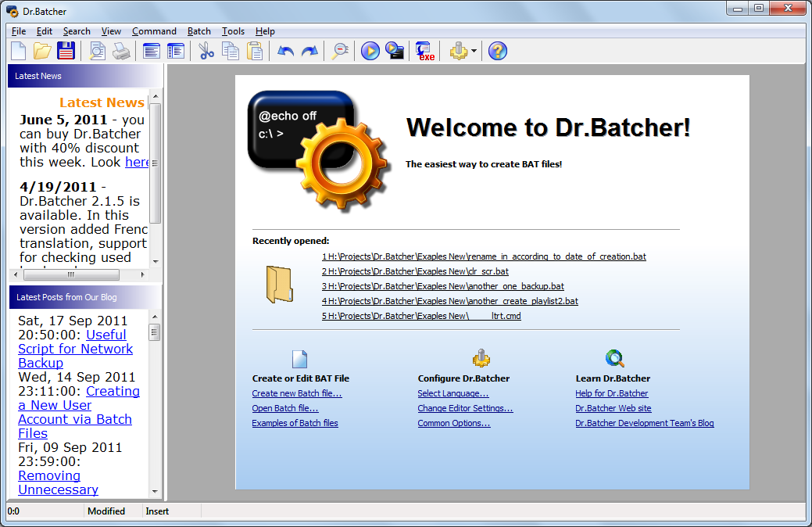Open Find using the magnifying glass toolbar icon

point(340,51)
